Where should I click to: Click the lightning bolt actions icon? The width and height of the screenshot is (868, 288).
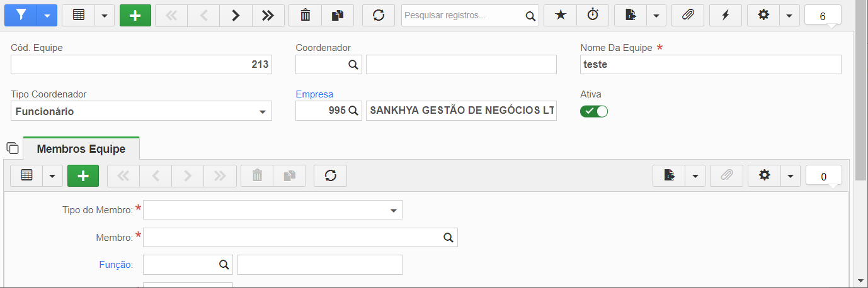[x=726, y=16]
